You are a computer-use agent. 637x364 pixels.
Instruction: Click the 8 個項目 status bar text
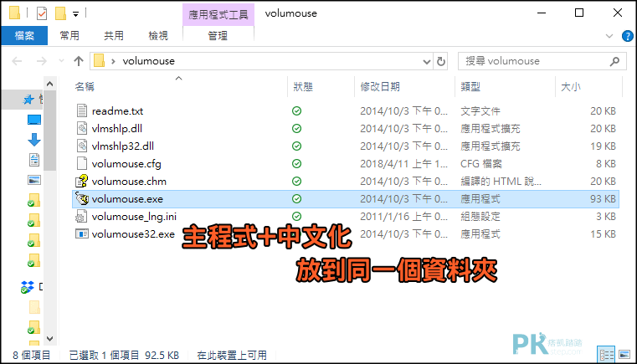tap(31, 356)
